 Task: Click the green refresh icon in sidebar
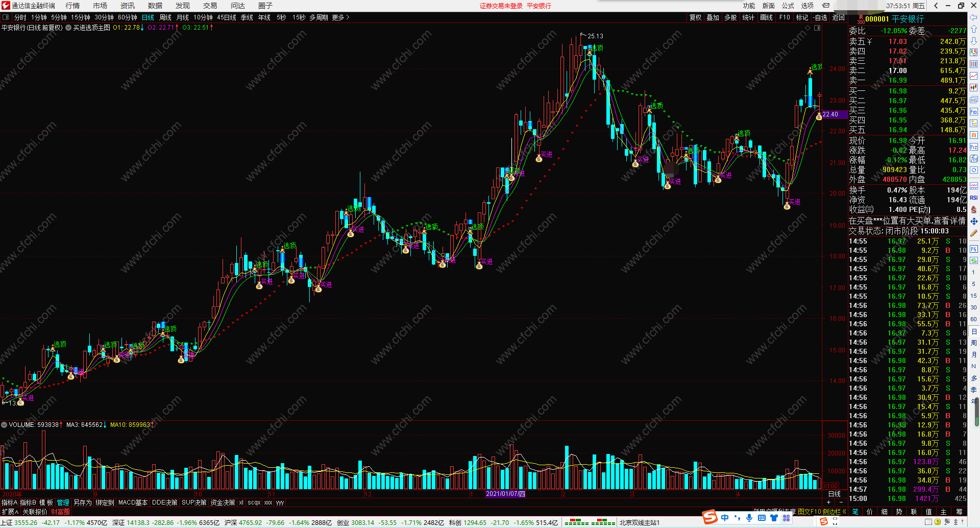(x=974, y=260)
